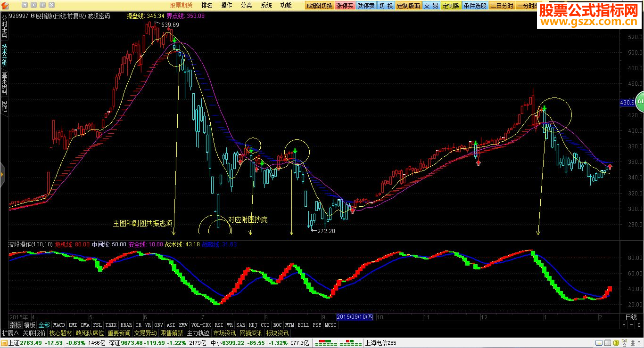Viewport: 644px width, 348px height.
Task: Open the 日线 period selector
Action: point(631,317)
